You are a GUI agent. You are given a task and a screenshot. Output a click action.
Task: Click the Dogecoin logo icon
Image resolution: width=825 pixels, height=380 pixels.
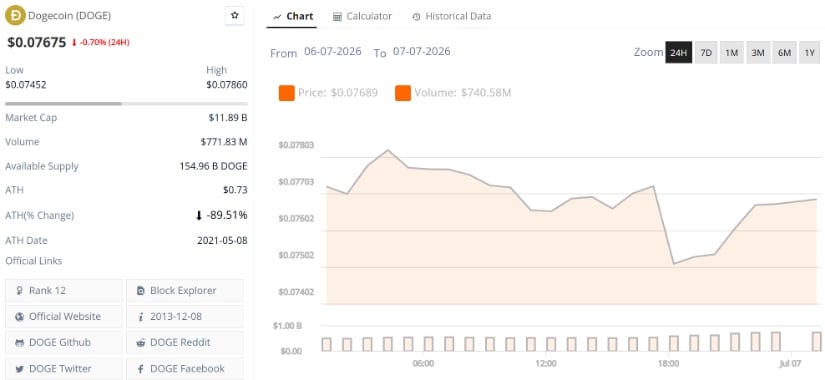(x=15, y=16)
